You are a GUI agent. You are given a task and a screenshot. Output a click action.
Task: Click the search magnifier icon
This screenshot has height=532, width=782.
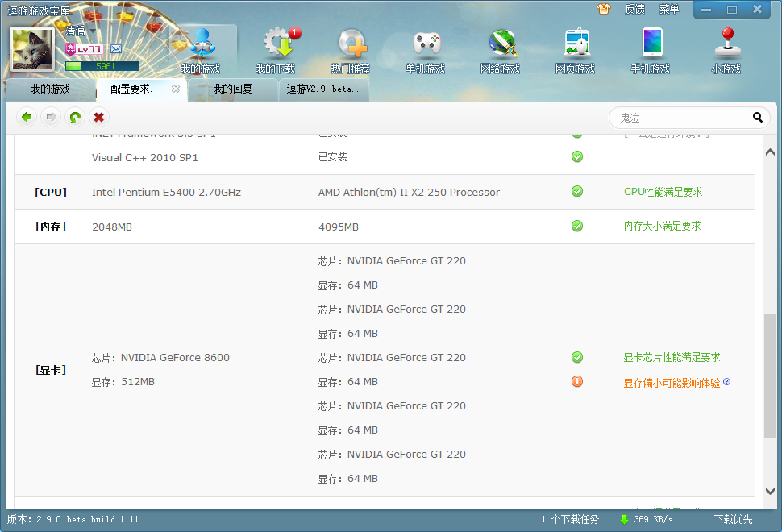point(758,118)
